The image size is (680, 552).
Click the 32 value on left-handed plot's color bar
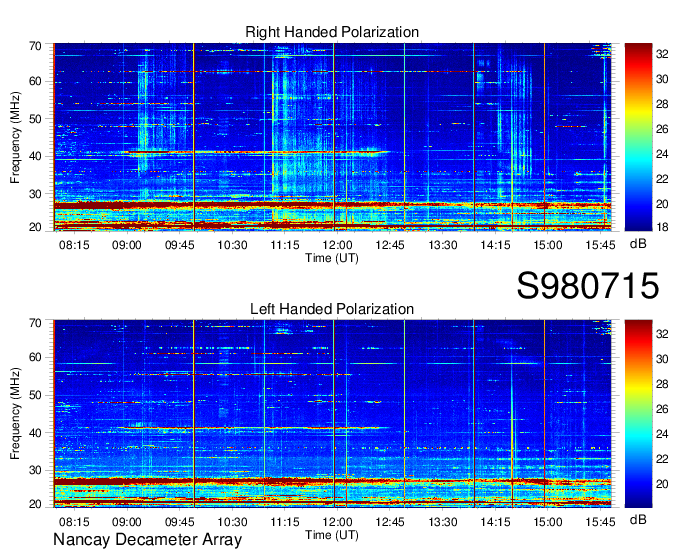[662, 334]
